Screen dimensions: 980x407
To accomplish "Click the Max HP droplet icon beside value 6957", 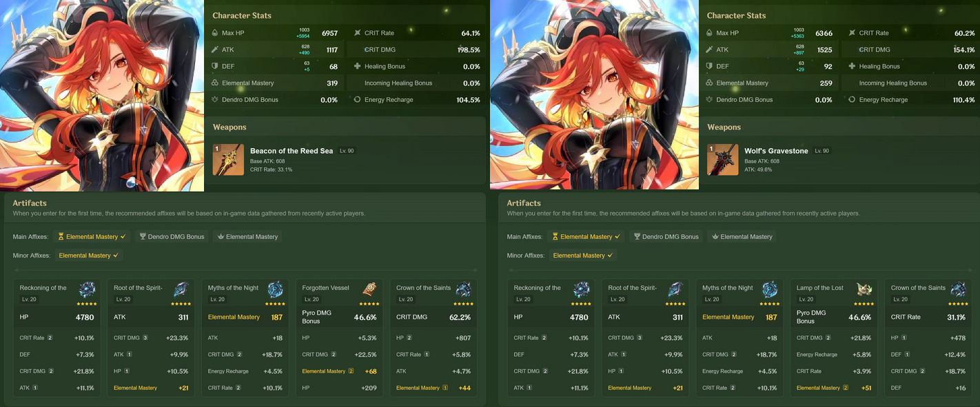I will 215,33.
